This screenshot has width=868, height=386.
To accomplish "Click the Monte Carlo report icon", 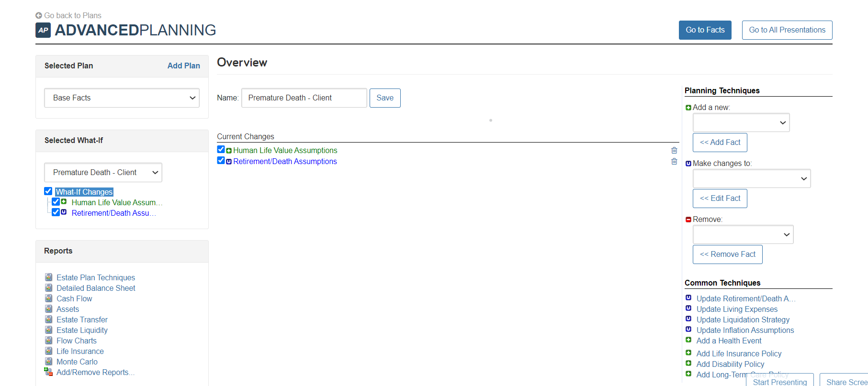I will [x=48, y=361].
